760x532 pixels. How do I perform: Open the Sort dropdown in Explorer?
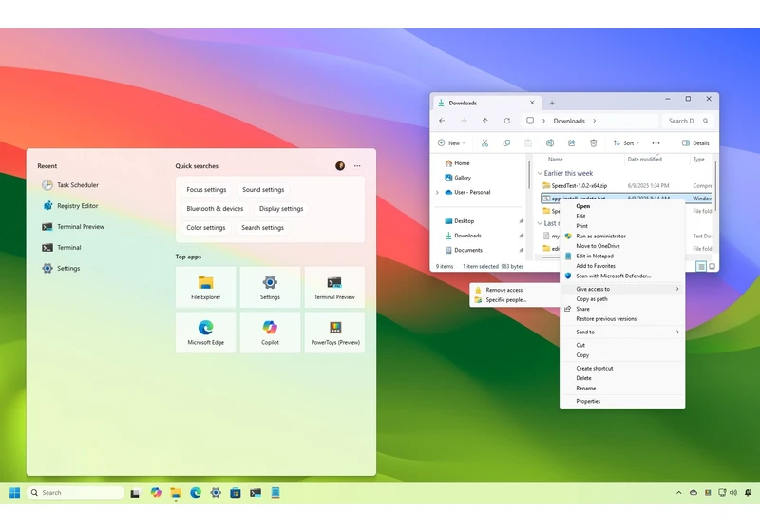(x=626, y=142)
